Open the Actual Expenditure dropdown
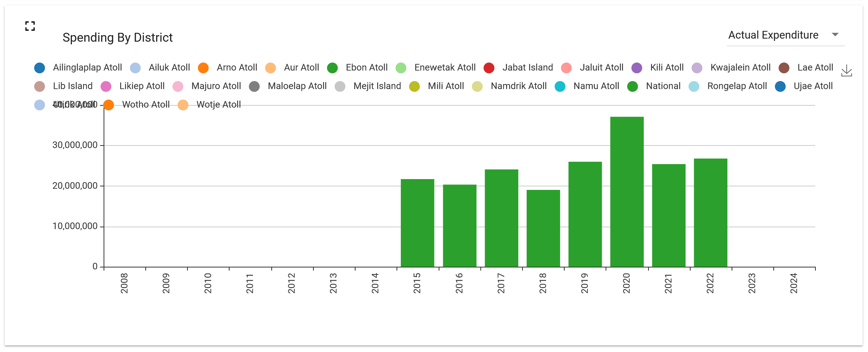Viewport: 868px width, 352px height. [773, 35]
